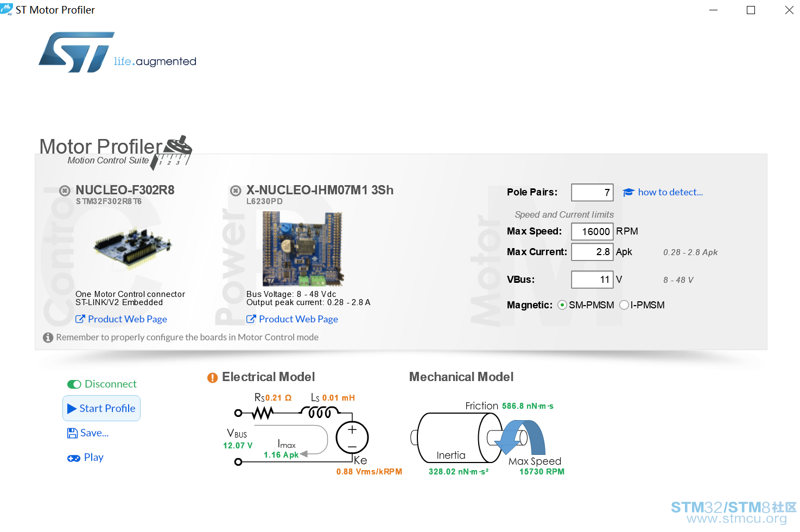
Task: Click the Disconnect link
Action: pyautogui.click(x=111, y=384)
